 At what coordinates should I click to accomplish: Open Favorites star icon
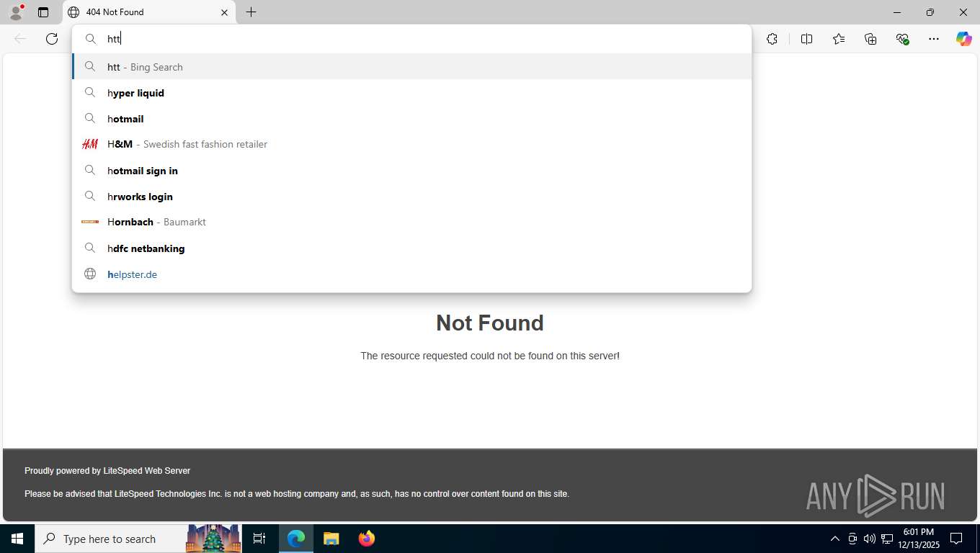point(838,39)
